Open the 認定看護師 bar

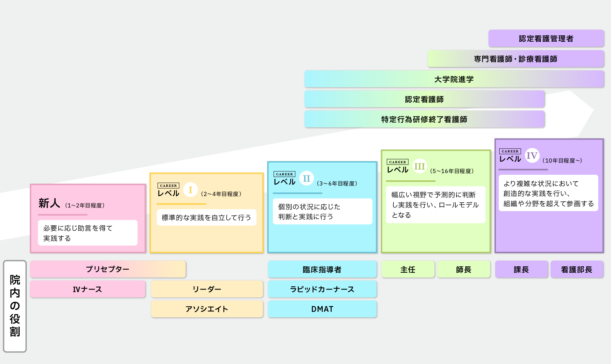click(x=424, y=99)
